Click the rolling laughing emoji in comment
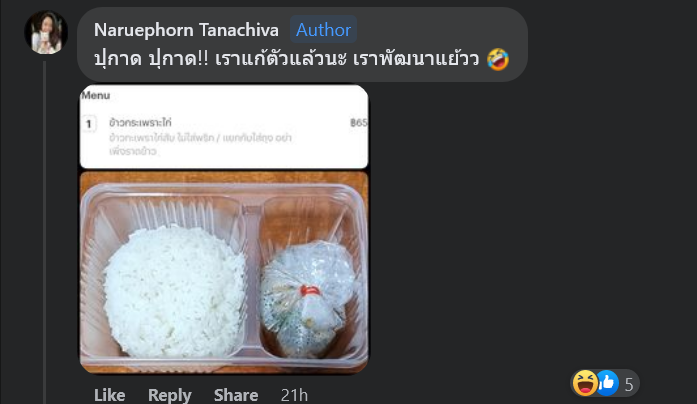 pos(497,59)
